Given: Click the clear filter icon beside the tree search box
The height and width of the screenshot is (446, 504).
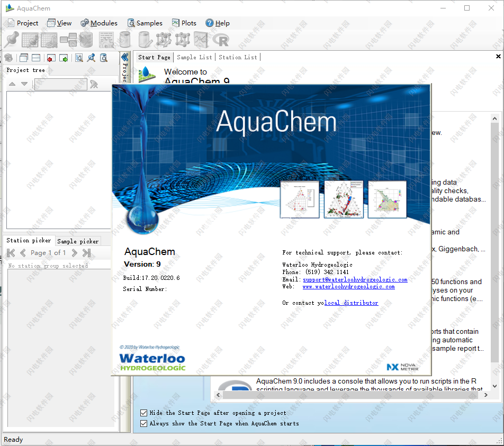Looking at the screenshot, I should click(x=94, y=84).
